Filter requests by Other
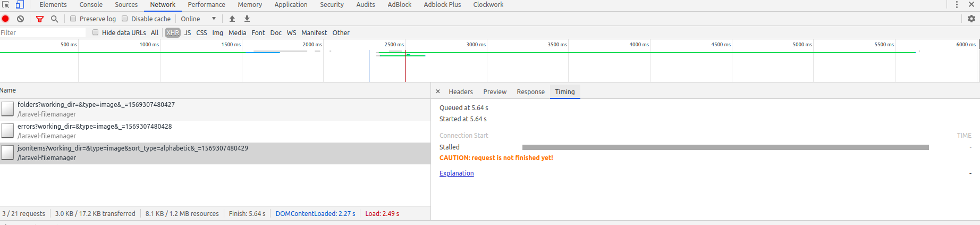Image resolution: width=980 pixels, height=225 pixels. click(341, 32)
